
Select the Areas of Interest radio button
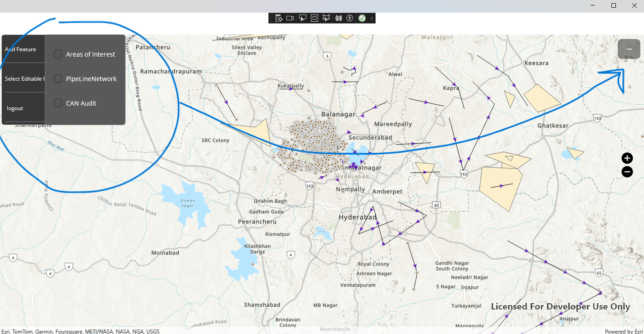(x=58, y=53)
